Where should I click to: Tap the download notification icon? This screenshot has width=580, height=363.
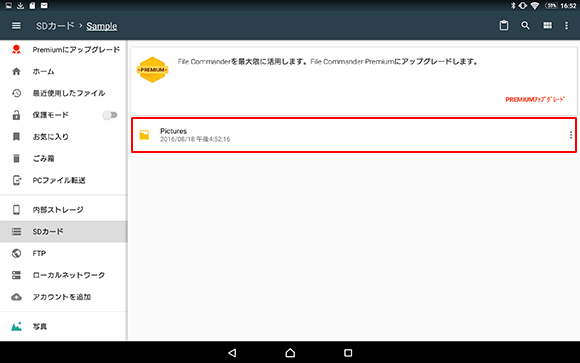[x=20, y=6]
